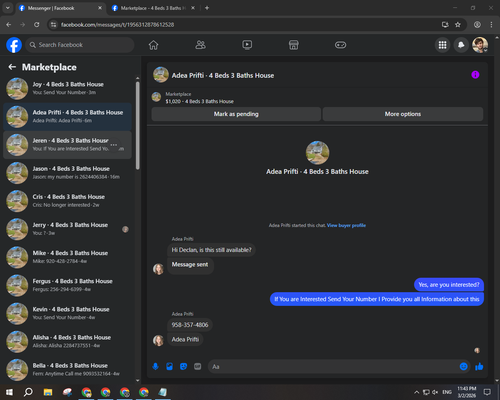Bookmark this page with the star
This screenshot has height=400, width=500.
point(458,25)
